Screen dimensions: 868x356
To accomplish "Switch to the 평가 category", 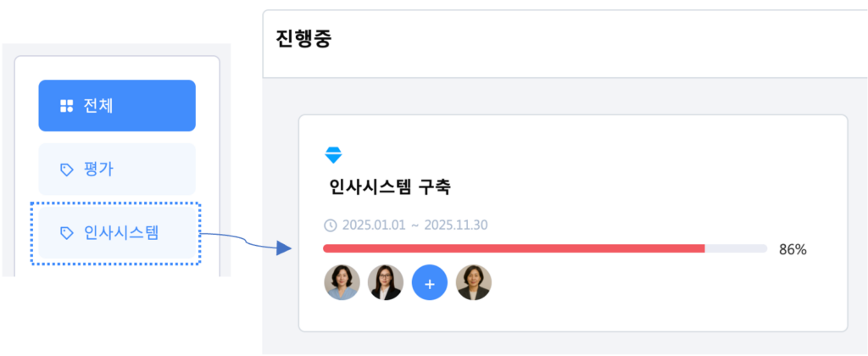I will (117, 170).
